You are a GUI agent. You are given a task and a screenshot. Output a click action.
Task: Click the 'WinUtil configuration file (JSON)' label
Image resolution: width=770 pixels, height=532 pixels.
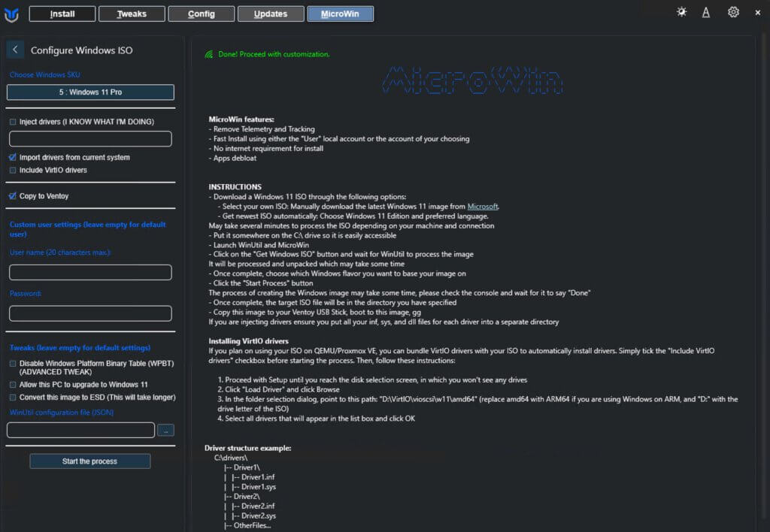(x=62, y=413)
